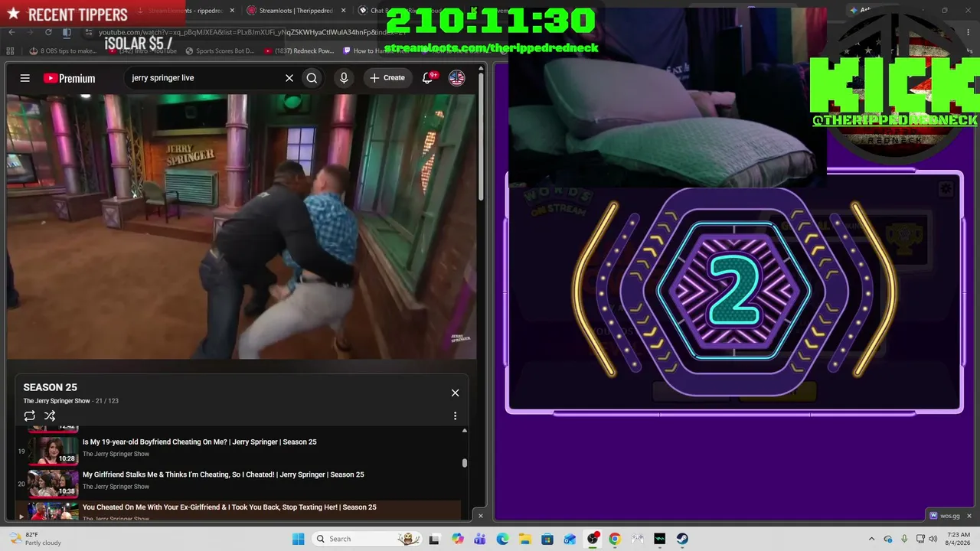Open the Windows Start menu
The height and width of the screenshot is (551, 980).
[x=298, y=539]
